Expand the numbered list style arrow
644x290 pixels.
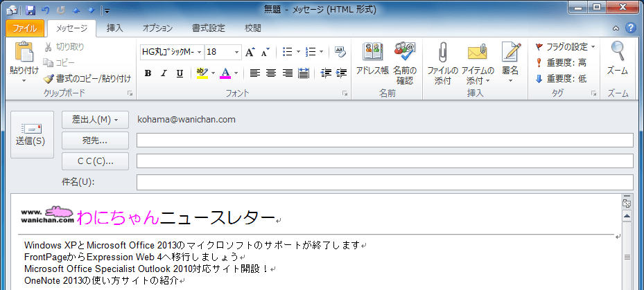(x=321, y=52)
